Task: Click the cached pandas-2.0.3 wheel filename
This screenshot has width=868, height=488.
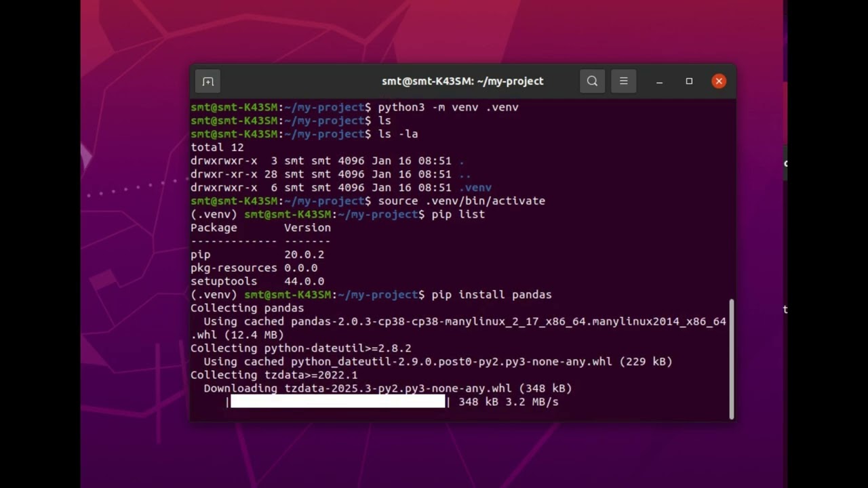Action: [x=509, y=321]
